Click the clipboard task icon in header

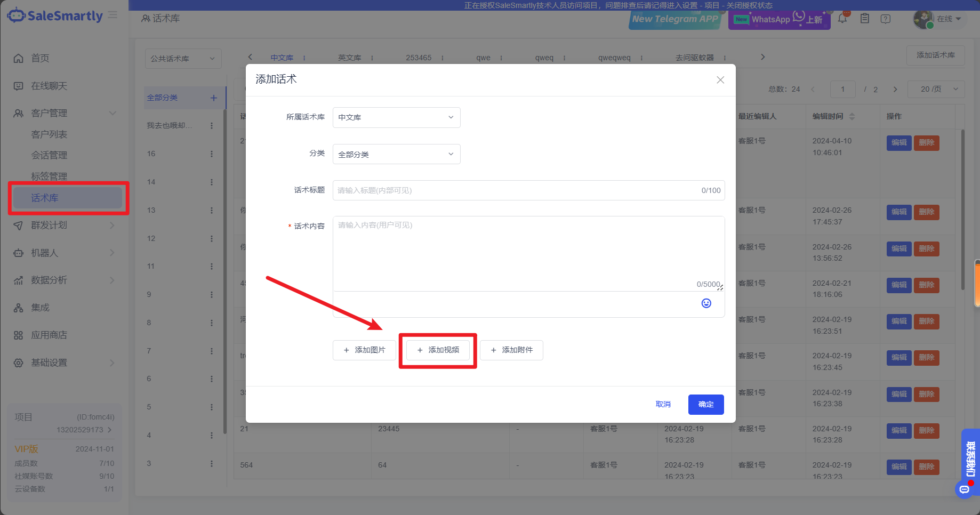coord(865,19)
